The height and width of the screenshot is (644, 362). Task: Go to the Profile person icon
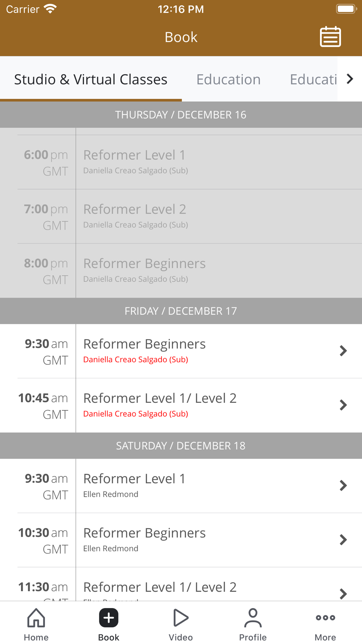pyautogui.click(x=253, y=618)
